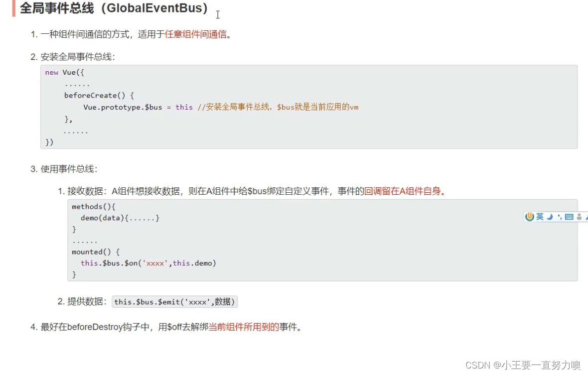The image size is (588, 375).
Task: Toggle the punctuation mode icon
Action: click(559, 217)
